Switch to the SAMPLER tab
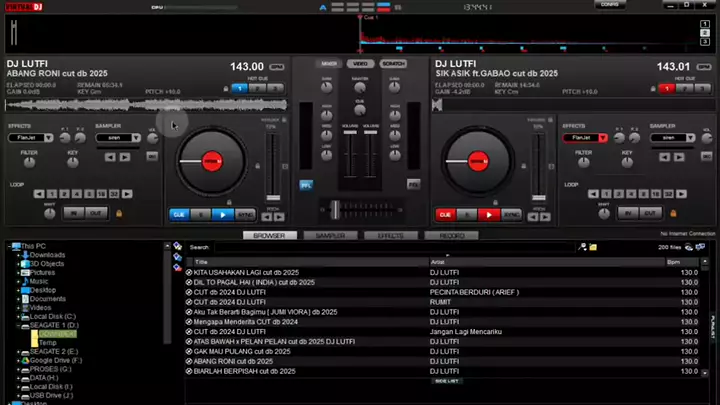This screenshot has height=405, width=720. [330, 236]
